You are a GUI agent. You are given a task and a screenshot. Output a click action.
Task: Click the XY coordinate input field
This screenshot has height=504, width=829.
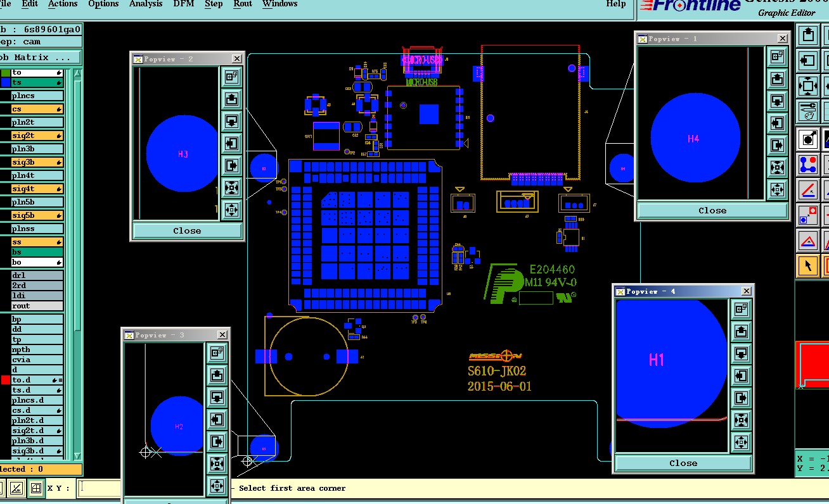[x=100, y=488]
